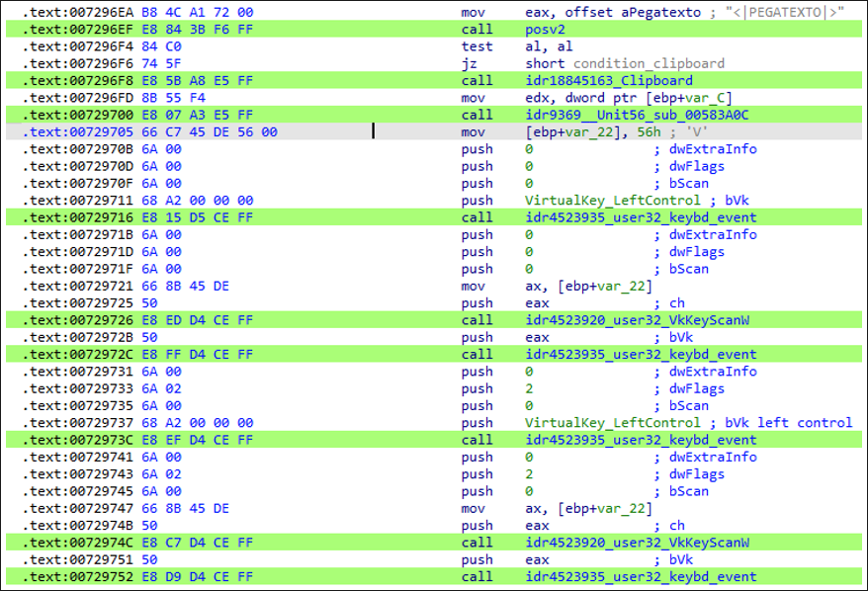Open first idr4523935_user32_keybd_event call
868x591 pixels.
(641, 217)
